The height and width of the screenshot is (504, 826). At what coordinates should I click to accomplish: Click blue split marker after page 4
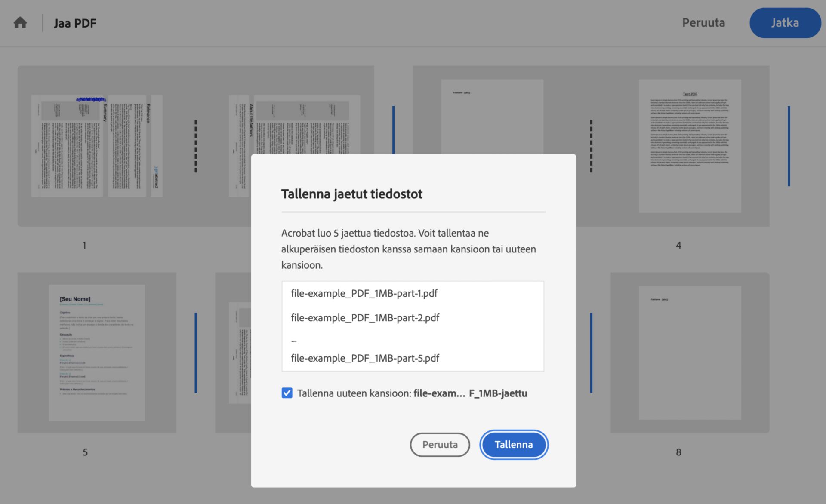point(789,146)
